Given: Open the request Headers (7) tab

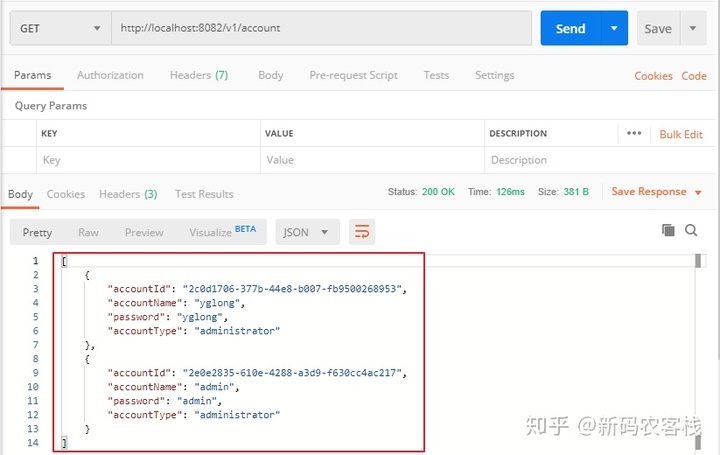Looking at the screenshot, I should click(199, 75).
